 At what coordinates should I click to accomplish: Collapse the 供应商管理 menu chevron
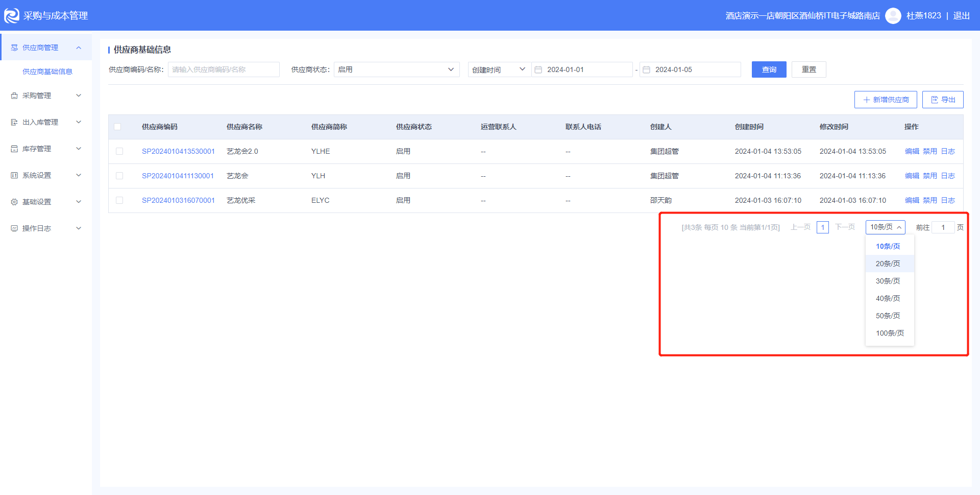coord(79,48)
